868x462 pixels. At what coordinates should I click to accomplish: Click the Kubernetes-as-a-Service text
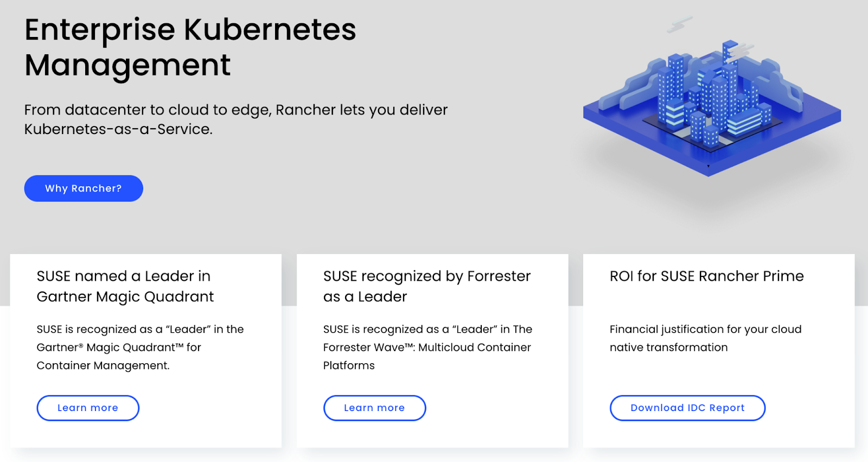118,129
